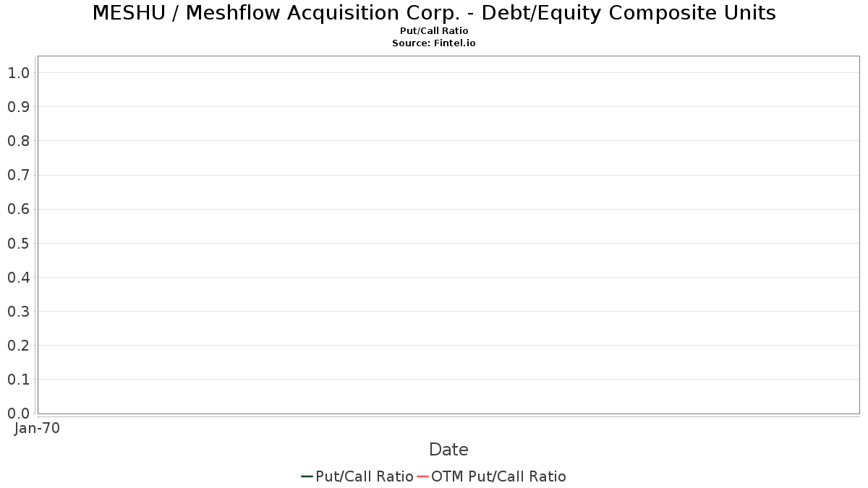
Task: Click the Date x-axis title
Action: pyautogui.click(x=448, y=450)
